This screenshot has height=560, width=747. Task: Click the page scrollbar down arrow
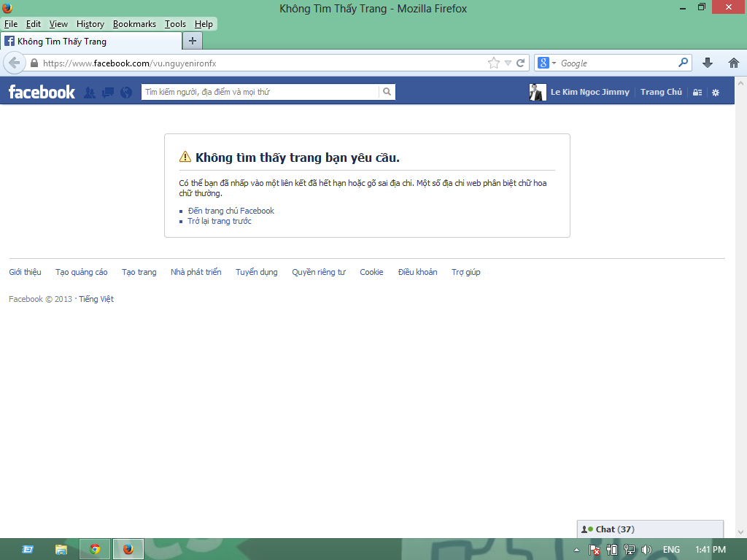741,532
